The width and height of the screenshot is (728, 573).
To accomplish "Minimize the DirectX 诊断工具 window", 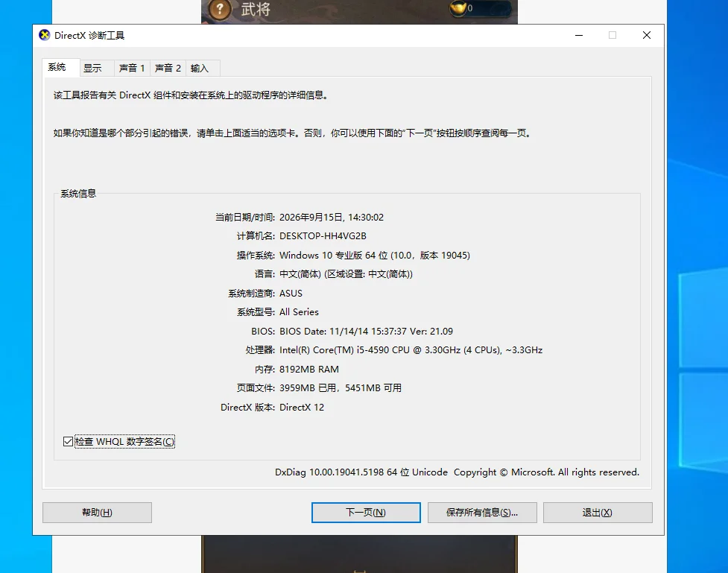I will (x=579, y=35).
